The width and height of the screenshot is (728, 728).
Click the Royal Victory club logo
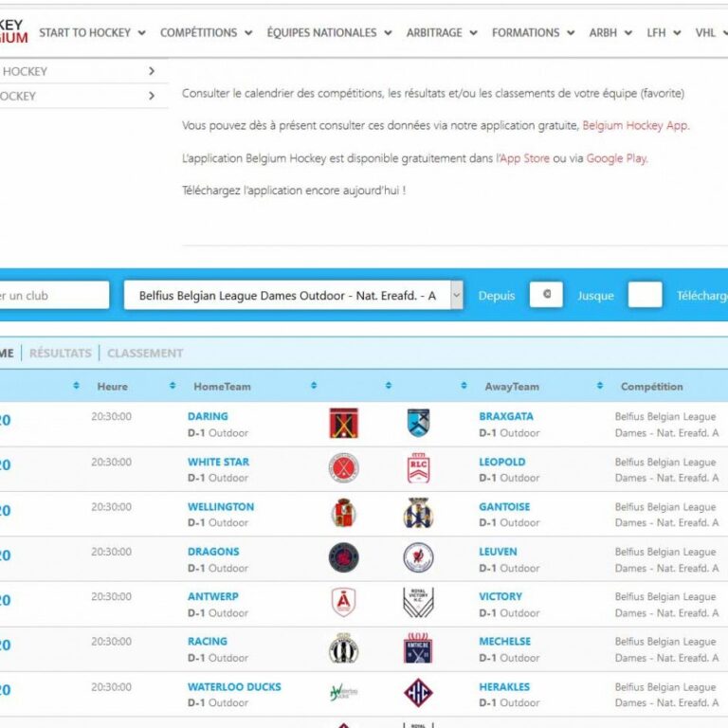[418, 602]
